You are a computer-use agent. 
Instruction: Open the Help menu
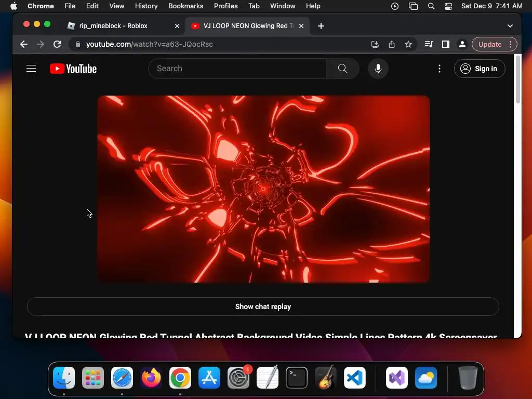pyautogui.click(x=313, y=6)
